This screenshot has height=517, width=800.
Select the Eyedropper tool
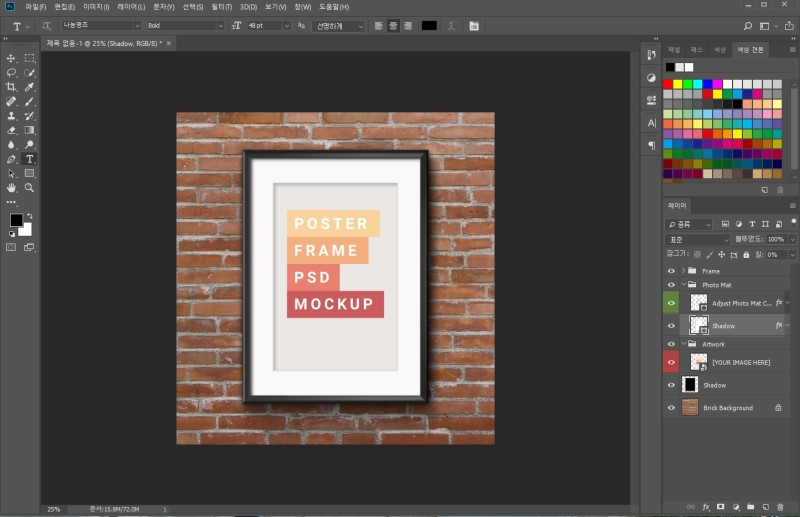click(x=29, y=87)
